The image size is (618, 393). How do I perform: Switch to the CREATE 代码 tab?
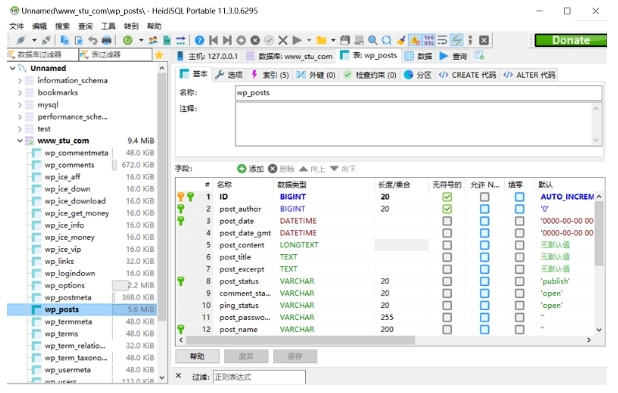pyautogui.click(x=467, y=75)
